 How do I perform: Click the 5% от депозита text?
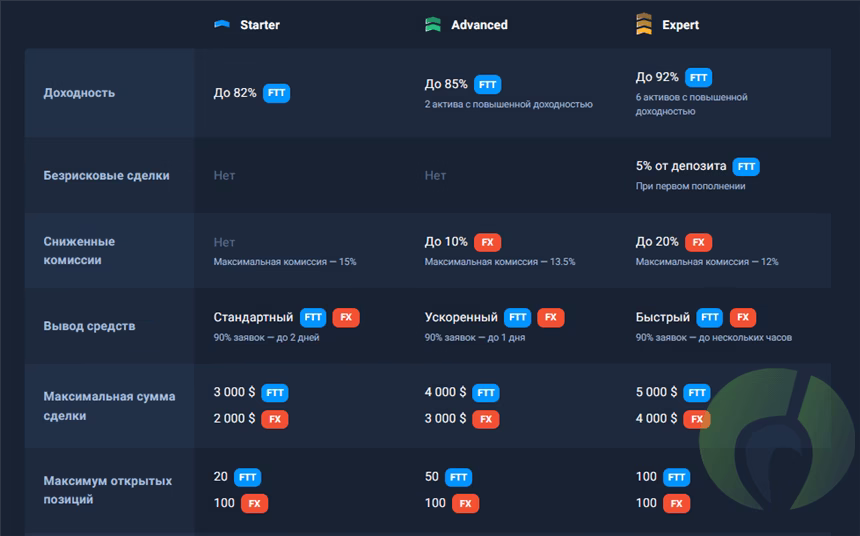pyautogui.click(x=681, y=166)
